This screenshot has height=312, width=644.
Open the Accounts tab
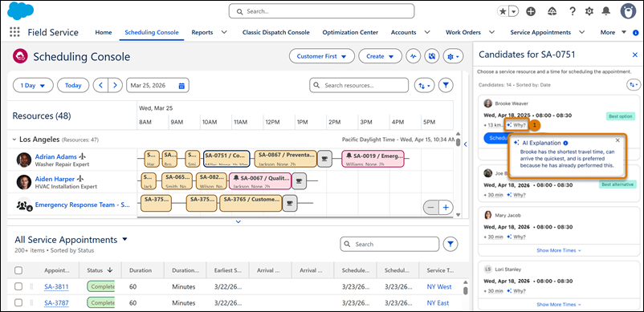pyautogui.click(x=403, y=32)
